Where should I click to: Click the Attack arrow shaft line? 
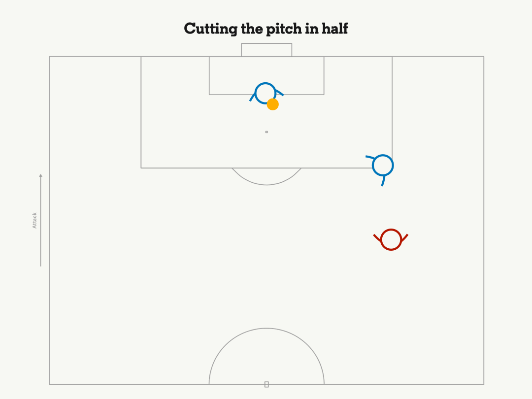[x=41, y=222]
